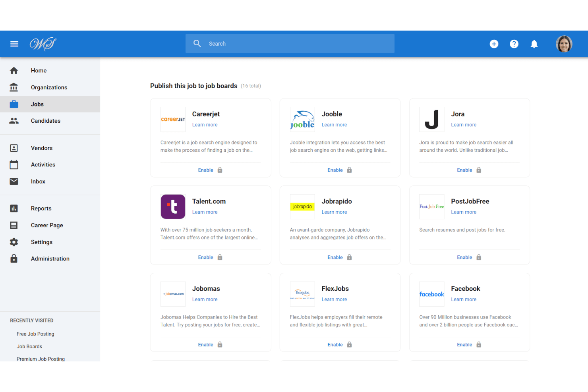
Task: Click the Activities calendar icon
Action: [x=14, y=164]
